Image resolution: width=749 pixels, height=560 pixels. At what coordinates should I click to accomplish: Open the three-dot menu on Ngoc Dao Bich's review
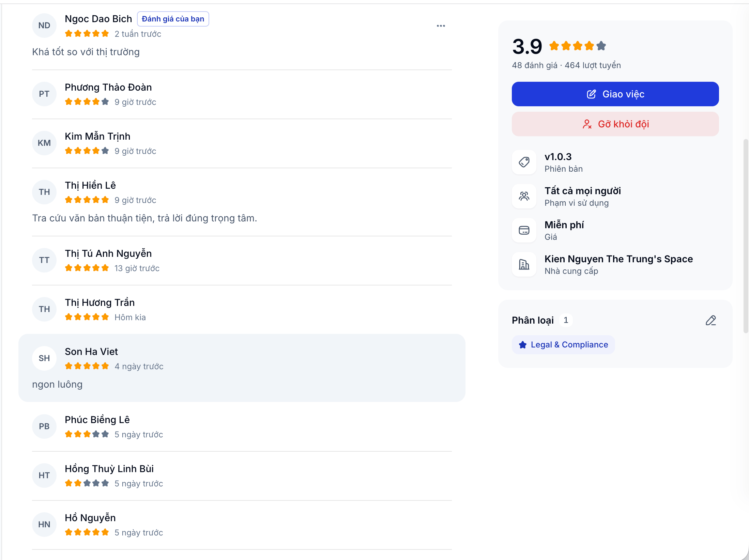pyautogui.click(x=441, y=26)
